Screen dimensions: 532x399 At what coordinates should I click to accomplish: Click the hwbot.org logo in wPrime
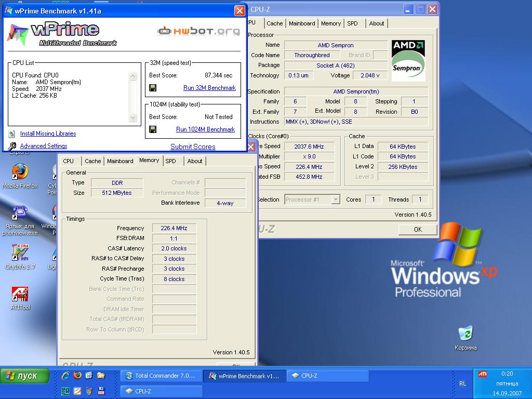click(x=199, y=31)
